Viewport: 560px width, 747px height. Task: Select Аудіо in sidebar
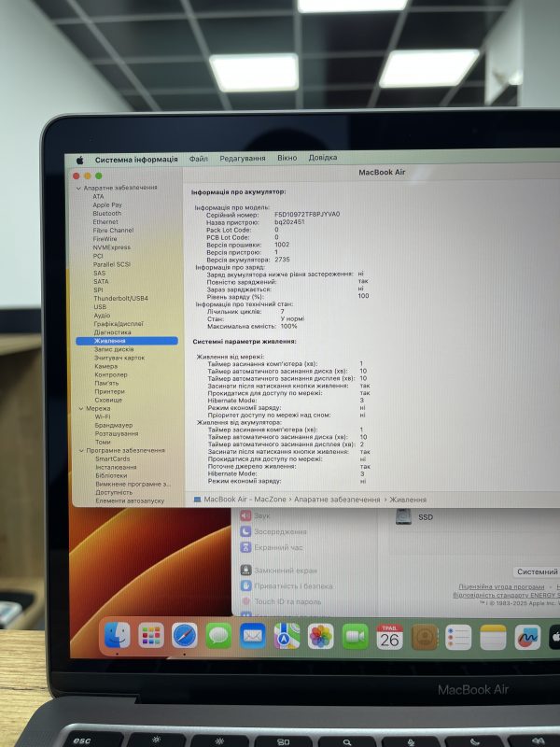pos(102,316)
